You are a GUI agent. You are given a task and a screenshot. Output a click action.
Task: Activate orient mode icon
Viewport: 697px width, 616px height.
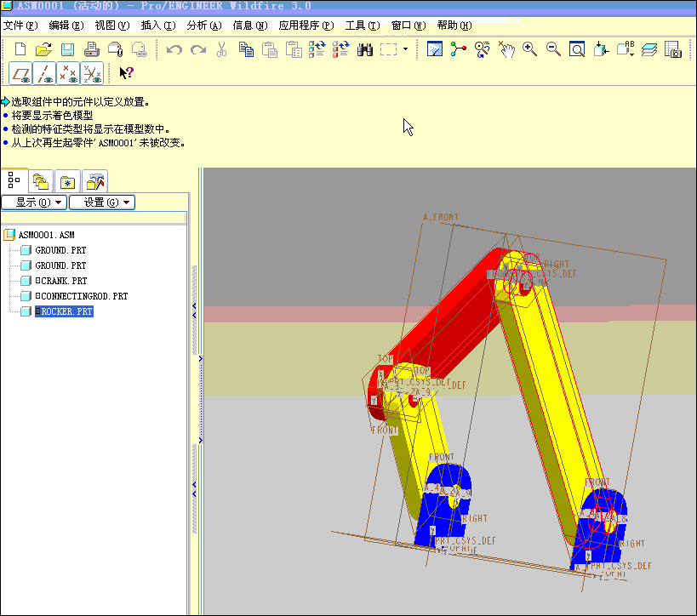(x=483, y=49)
